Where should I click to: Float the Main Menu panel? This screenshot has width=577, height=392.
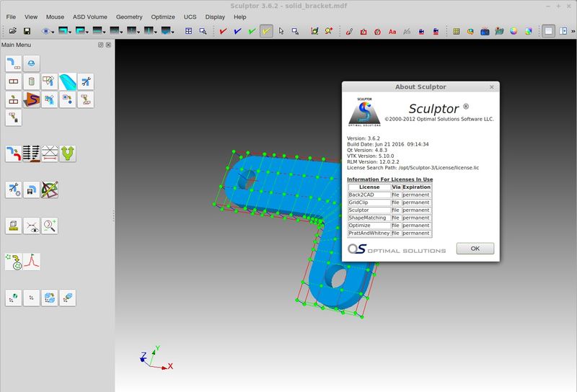[100, 45]
